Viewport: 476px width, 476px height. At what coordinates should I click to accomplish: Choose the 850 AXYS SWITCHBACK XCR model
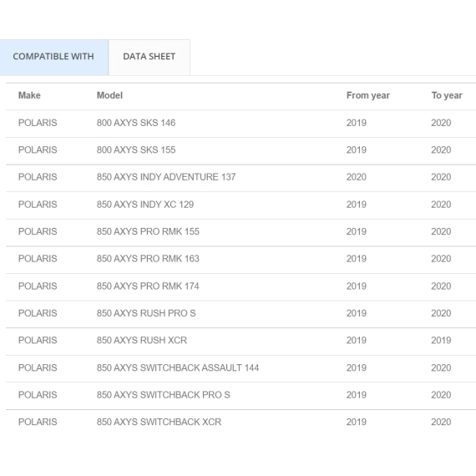(159, 422)
